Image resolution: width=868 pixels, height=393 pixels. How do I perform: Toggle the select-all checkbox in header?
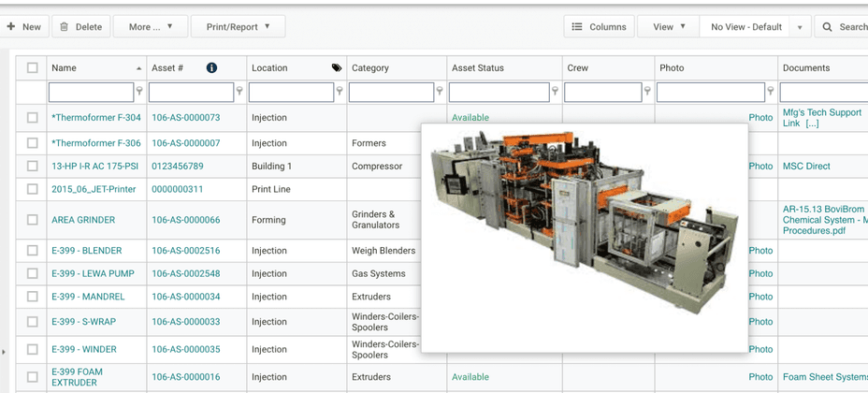33,68
